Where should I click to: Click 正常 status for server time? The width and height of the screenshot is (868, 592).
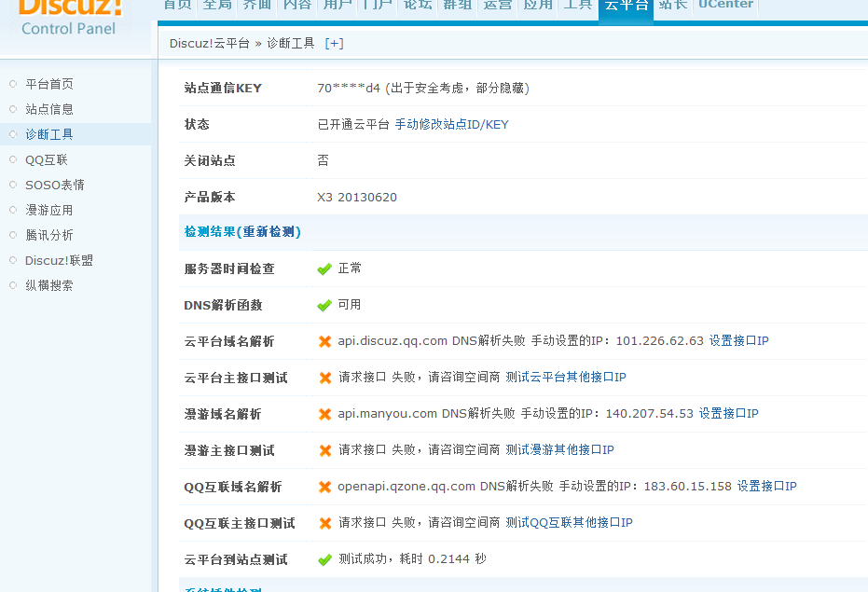click(350, 268)
